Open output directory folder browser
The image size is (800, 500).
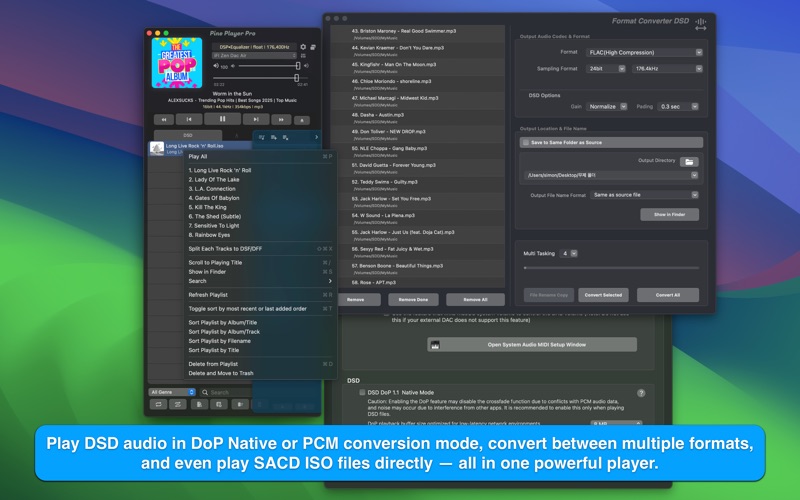[689, 162]
